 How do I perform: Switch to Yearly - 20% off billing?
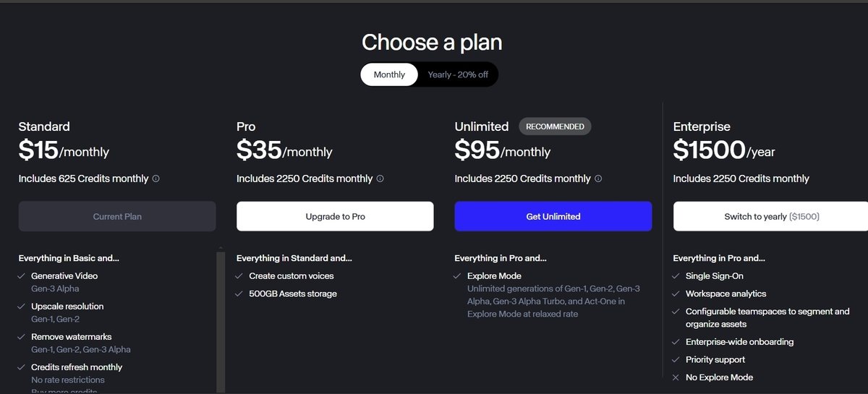[x=458, y=74]
